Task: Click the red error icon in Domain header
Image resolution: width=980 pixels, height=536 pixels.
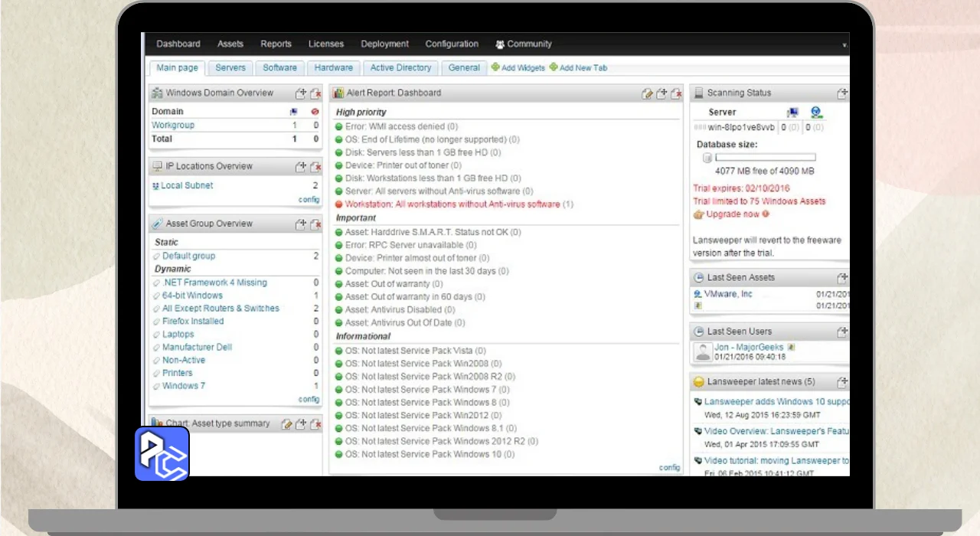Action: 315,112
